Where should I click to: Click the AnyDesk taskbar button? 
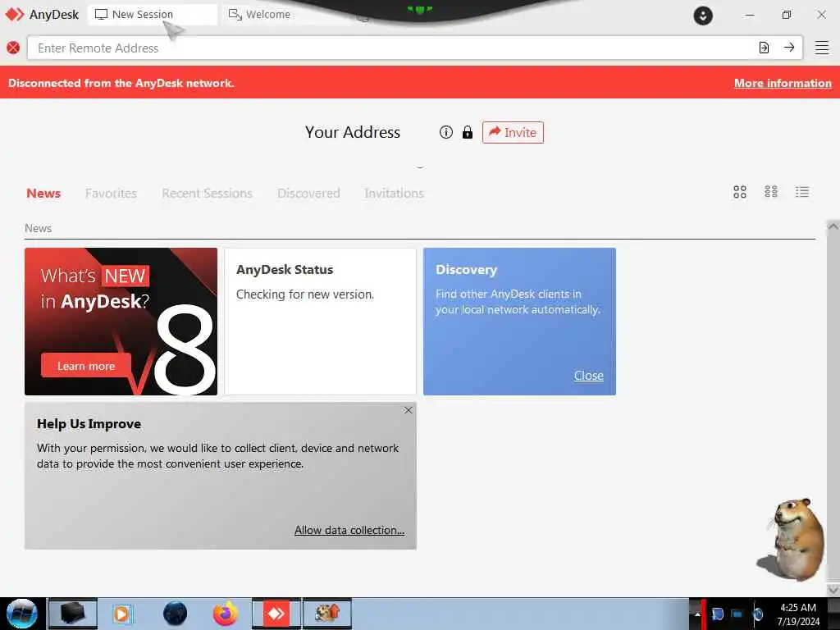276,614
